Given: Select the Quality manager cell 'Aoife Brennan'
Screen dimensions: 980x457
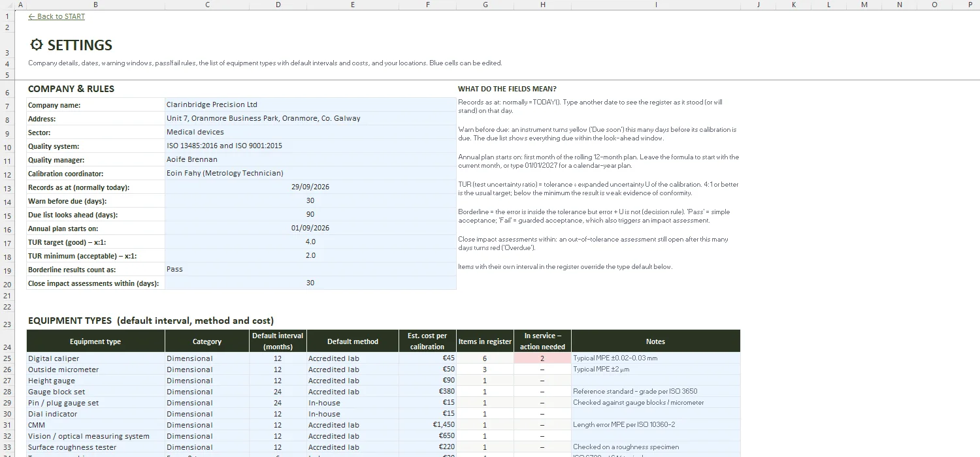Looking at the screenshot, I should 310,159.
